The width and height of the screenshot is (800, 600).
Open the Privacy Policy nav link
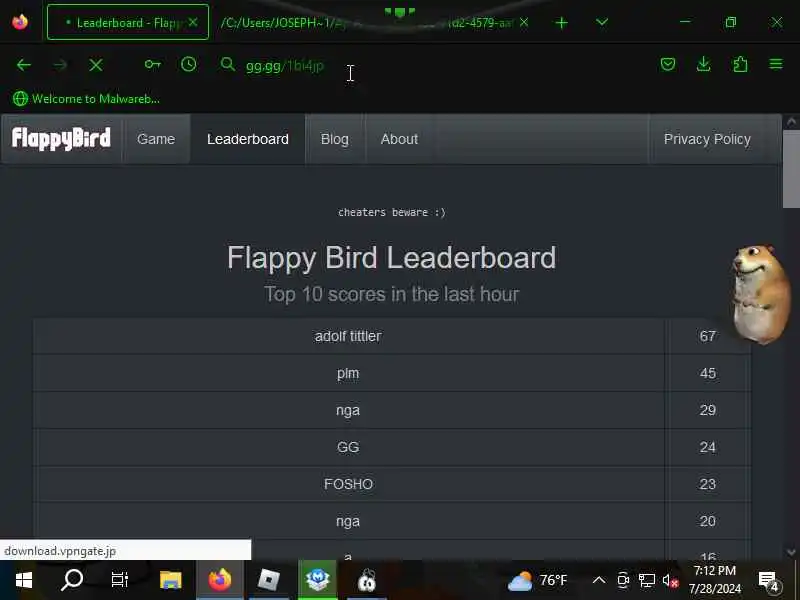(707, 139)
